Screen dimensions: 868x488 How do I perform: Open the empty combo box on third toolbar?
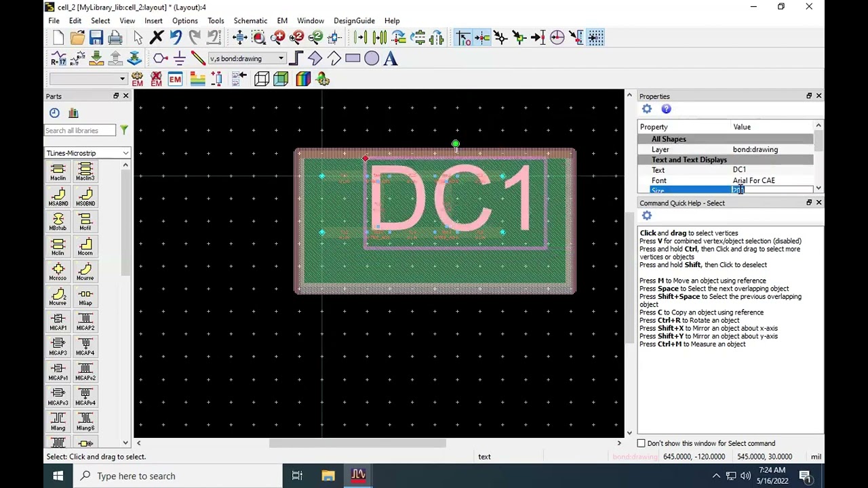click(x=87, y=79)
